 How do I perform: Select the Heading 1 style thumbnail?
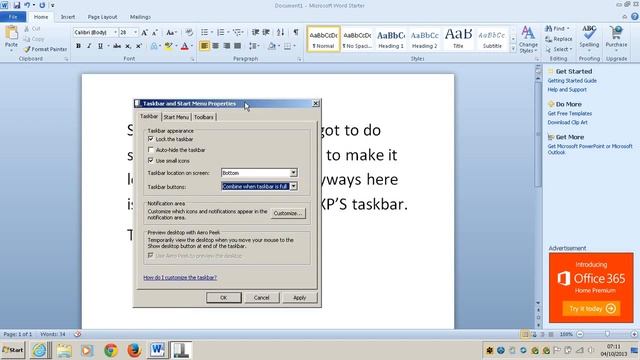pos(391,40)
